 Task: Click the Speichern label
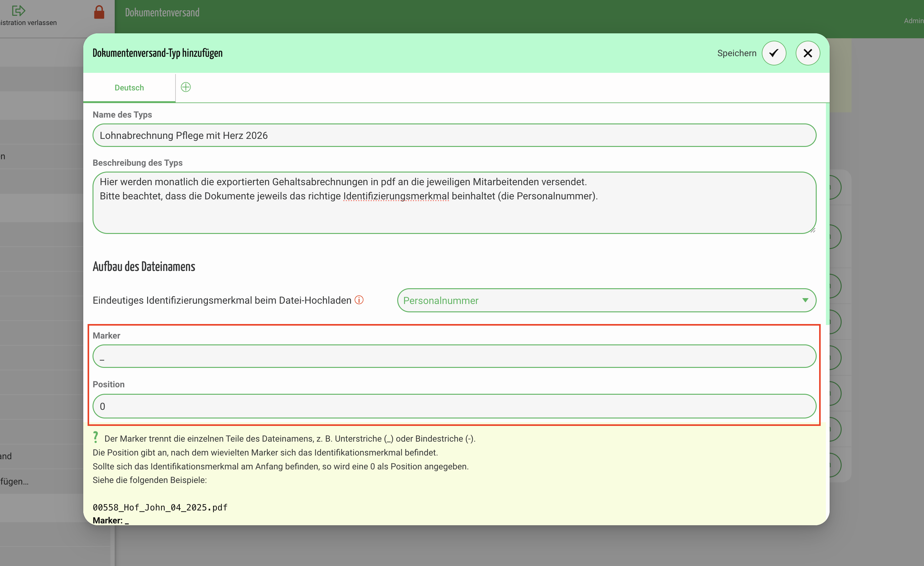[x=736, y=53]
